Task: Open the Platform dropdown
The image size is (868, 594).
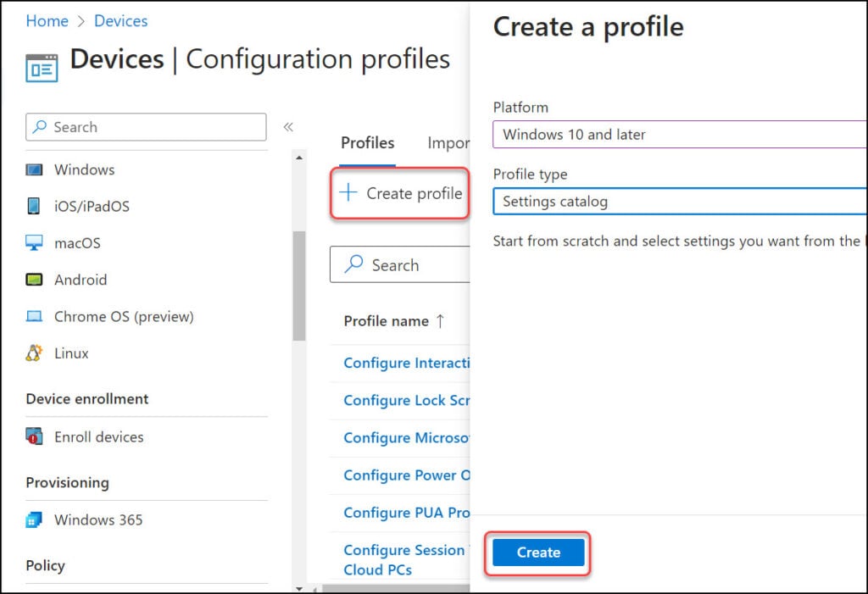Action: (x=680, y=135)
